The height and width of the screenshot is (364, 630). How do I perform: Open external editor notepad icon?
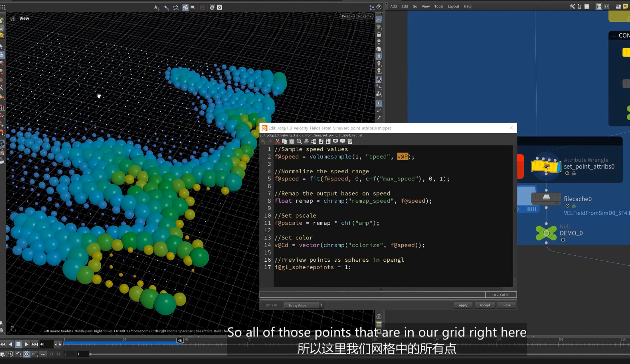tap(350, 141)
